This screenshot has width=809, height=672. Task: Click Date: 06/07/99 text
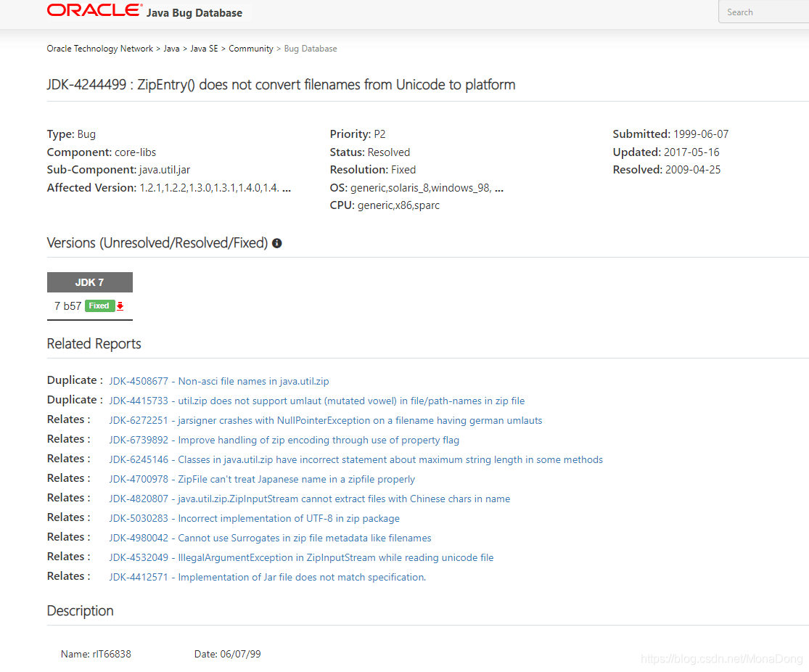coord(228,655)
